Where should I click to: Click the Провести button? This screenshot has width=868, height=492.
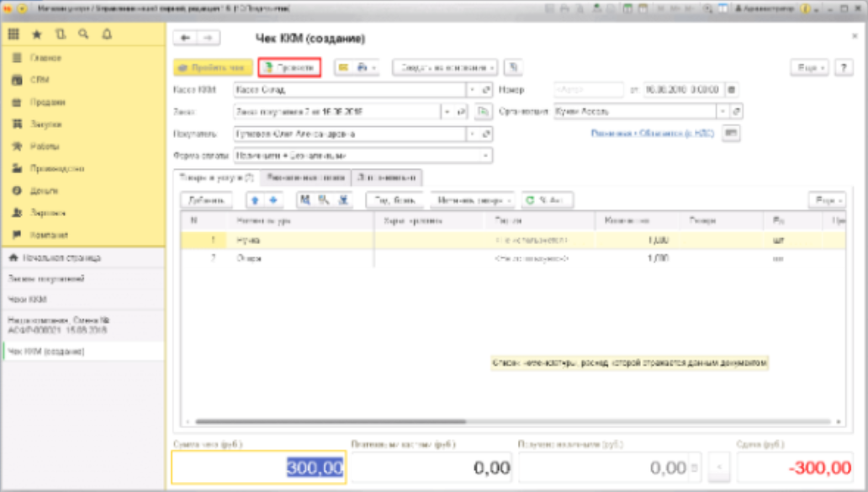click(289, 68)
